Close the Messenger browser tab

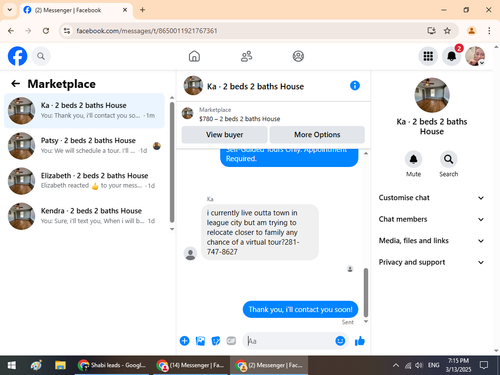(125, 10)
